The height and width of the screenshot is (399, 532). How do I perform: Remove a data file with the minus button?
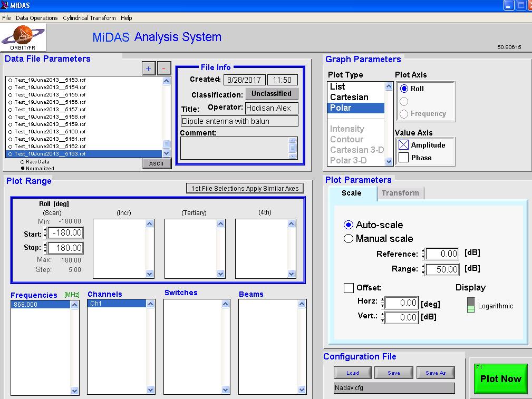click(164, 69)
